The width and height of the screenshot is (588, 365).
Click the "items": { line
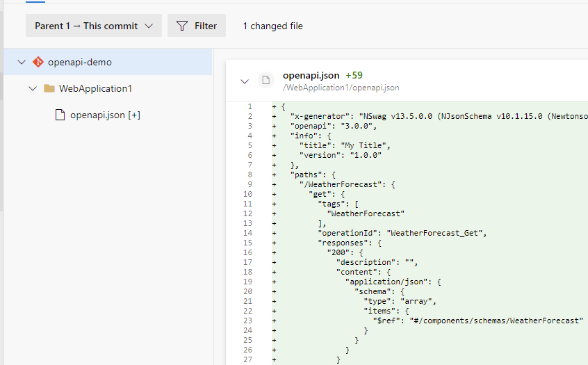pos(386,311)
